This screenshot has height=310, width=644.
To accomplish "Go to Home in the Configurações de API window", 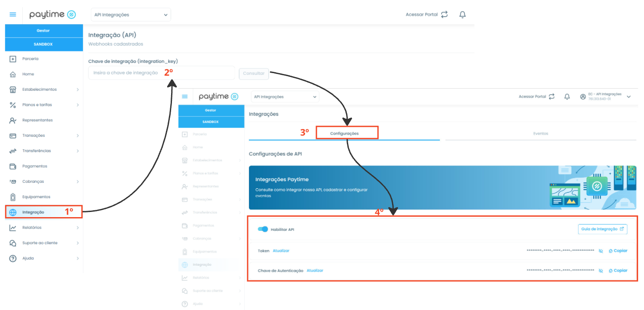I will pyautogui.click(x=211, y=147).
